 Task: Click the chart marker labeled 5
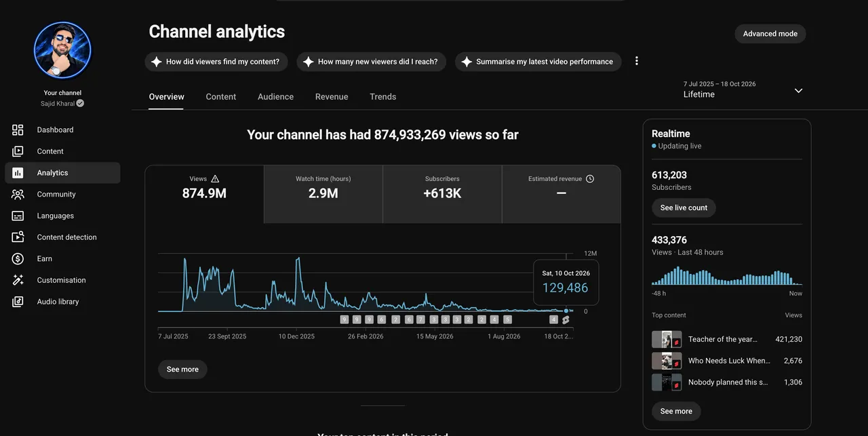507,319
